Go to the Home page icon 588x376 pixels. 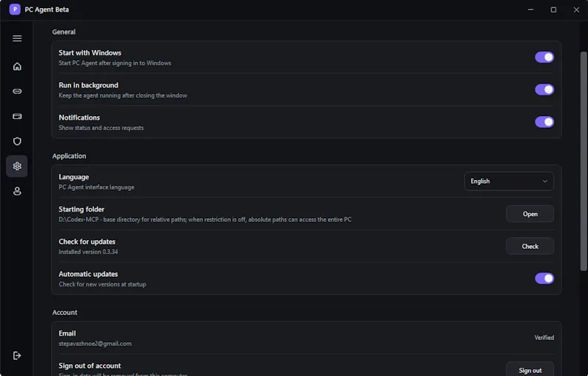click(x=17, y=66)
